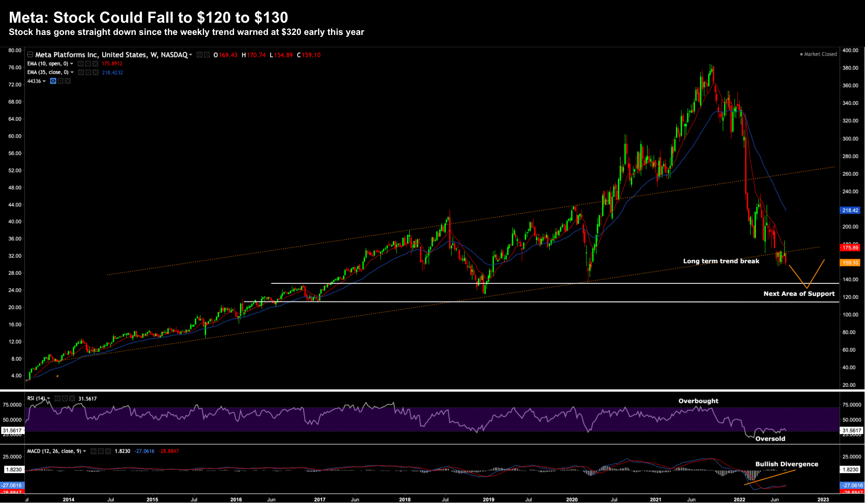This screenshot has height=504, width=865.
Task: Toggle visibility of the 44336 drawing
Action: point(53,81)
